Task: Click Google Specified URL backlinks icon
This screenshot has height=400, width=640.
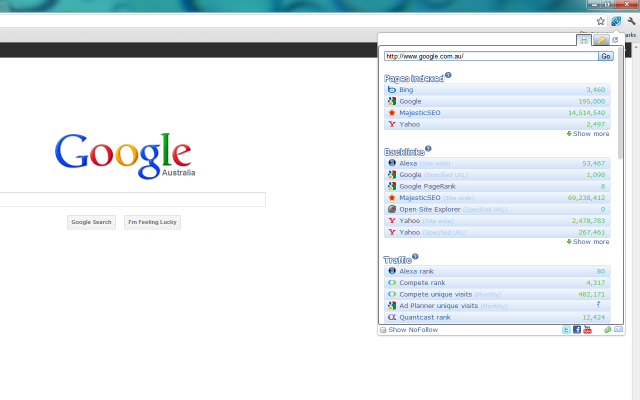Action: (x=392, y=175)
